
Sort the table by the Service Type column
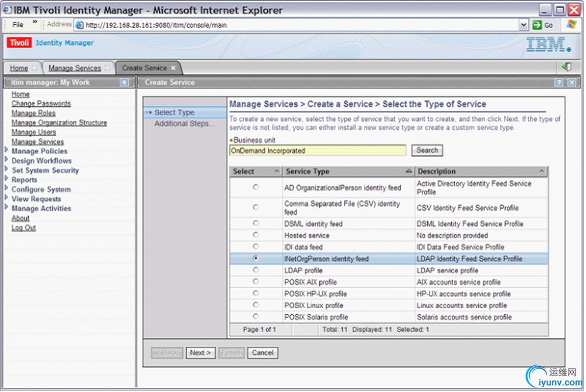tap(408, 172)
